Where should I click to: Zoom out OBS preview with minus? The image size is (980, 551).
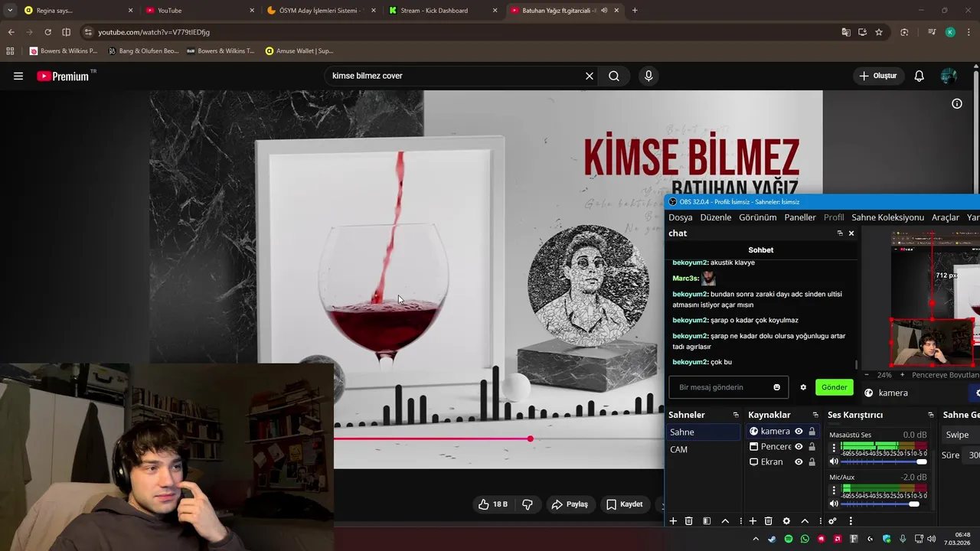click(x=867, y=375)
